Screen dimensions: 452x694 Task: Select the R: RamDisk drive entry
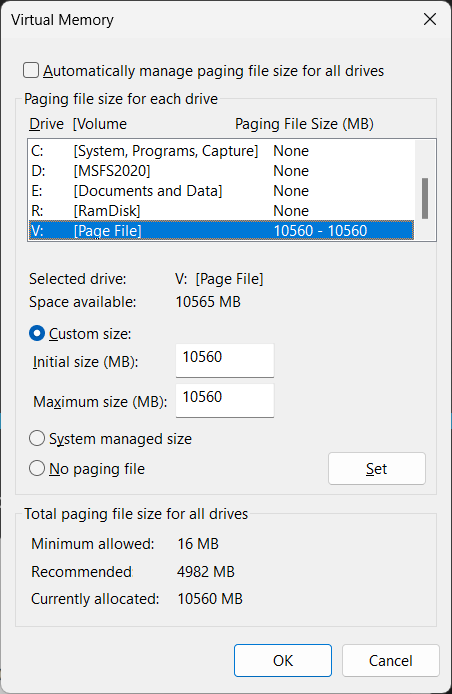[x=221, y=211]
